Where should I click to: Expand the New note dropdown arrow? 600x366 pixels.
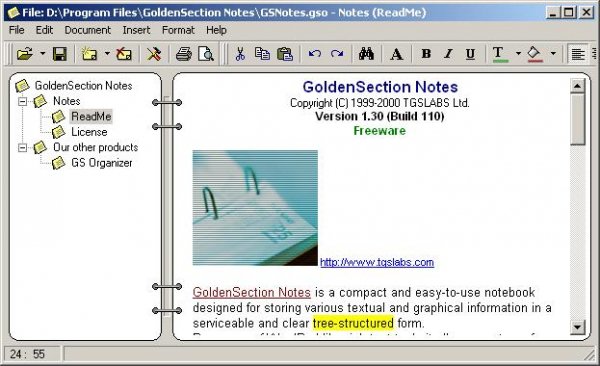(107, 54)
